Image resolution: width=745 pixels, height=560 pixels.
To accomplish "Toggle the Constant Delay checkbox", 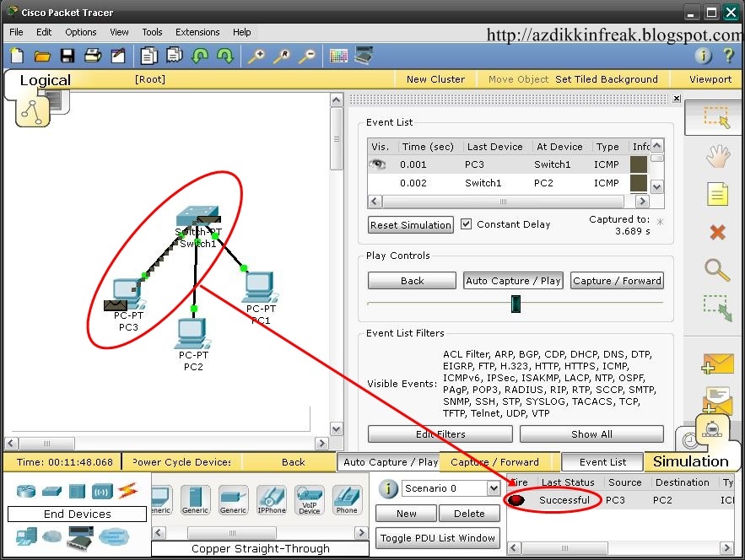I will tap(466, 223).
